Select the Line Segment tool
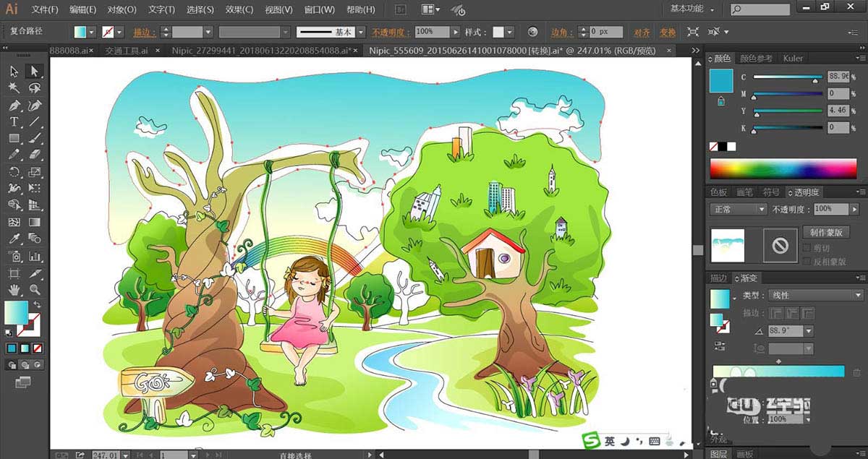868x459 pixels. click(34, 121)
